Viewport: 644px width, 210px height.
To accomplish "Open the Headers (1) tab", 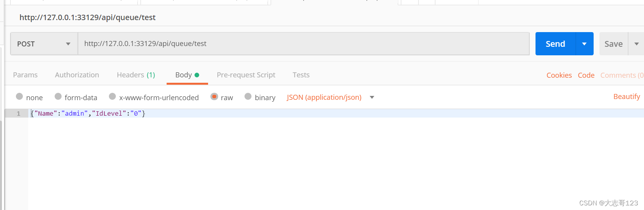I will (x=136, y=75).
